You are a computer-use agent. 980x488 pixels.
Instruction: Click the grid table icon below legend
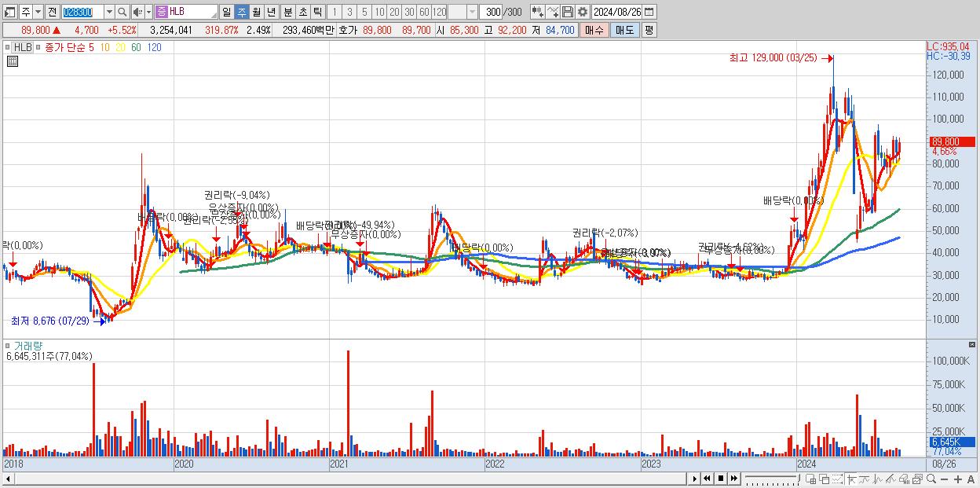11,61
